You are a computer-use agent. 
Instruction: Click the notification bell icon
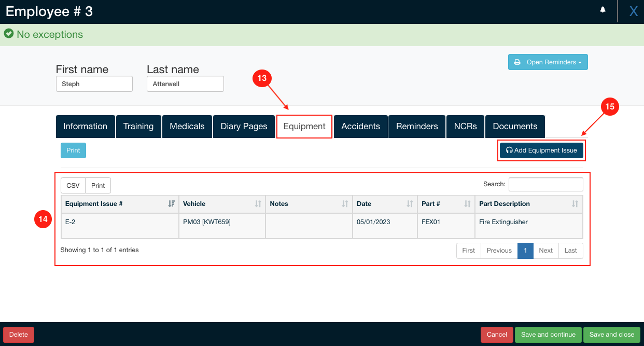[x=603, y=10]
